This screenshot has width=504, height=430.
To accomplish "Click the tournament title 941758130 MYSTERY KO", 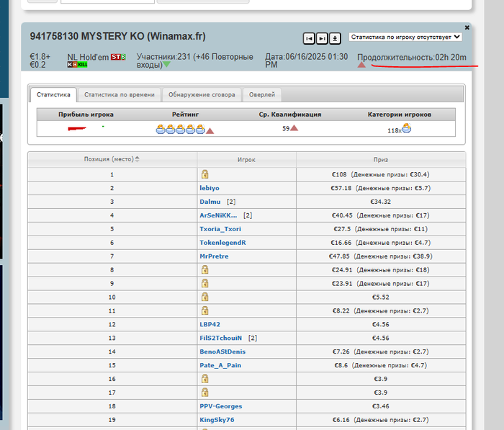I will click(117, 36).
